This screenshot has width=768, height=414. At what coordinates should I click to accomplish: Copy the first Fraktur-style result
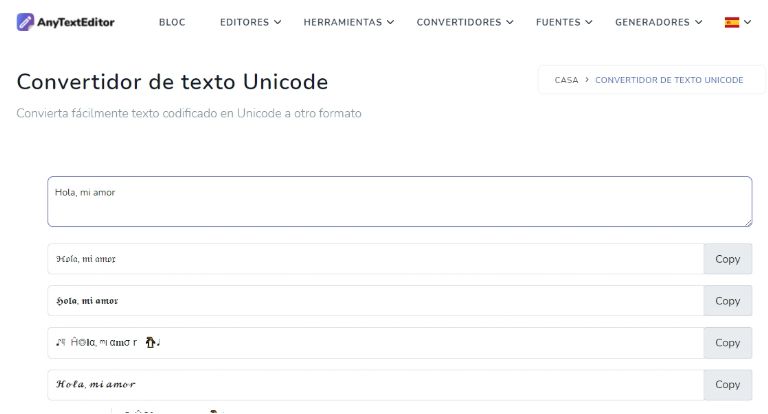[x=727, y=259]
